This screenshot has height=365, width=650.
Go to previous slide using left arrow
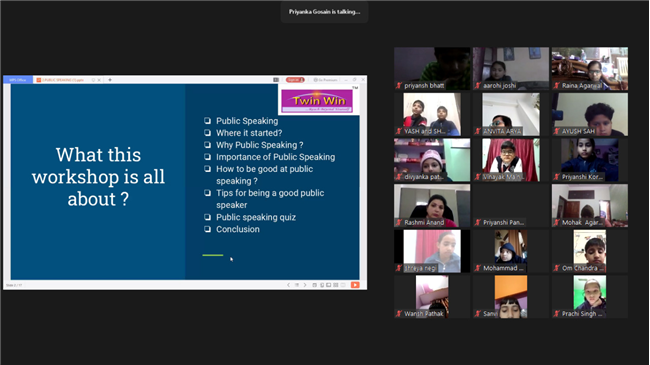click(x=289, y=285)
